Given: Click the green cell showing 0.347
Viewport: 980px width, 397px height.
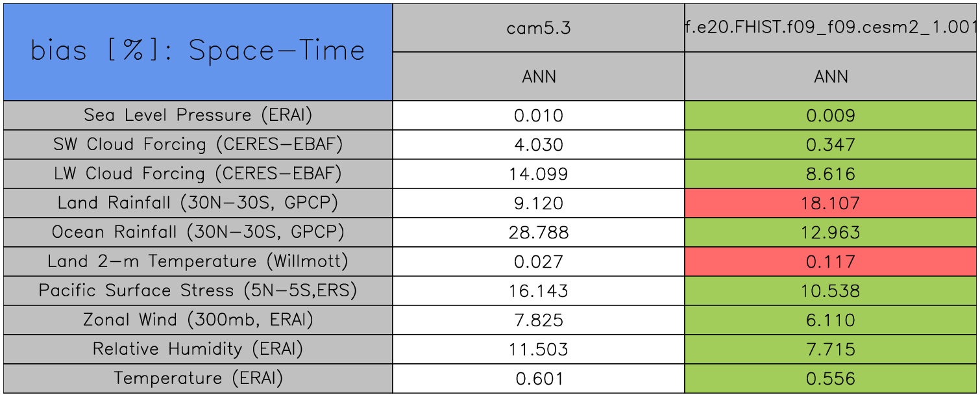Looking at the screenshot, I should point(831,145).
